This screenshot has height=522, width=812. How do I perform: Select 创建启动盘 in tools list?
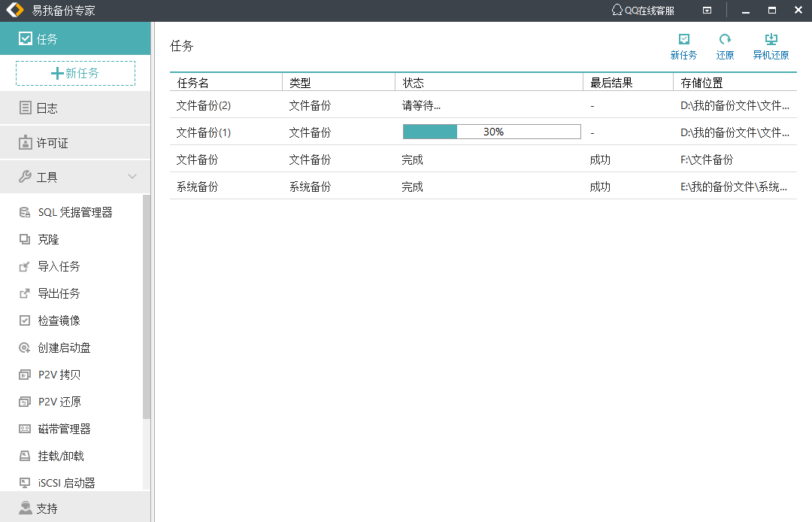point(64,347)
